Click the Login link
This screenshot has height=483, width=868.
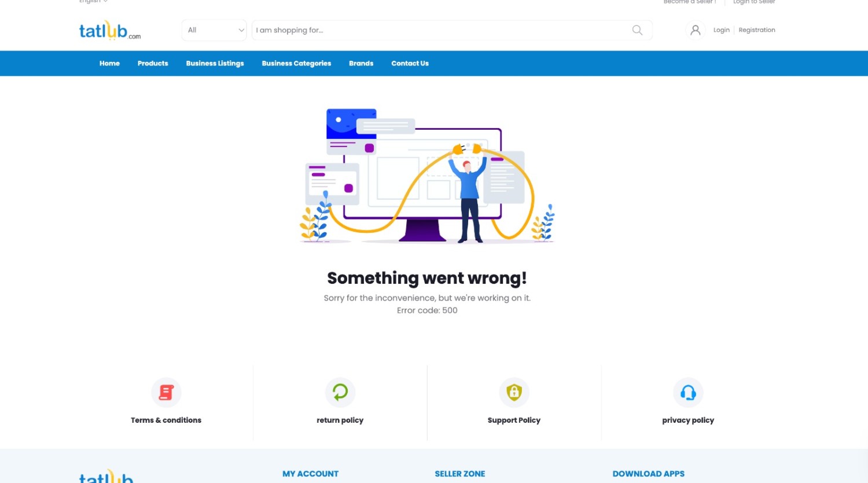click(721, 30)
